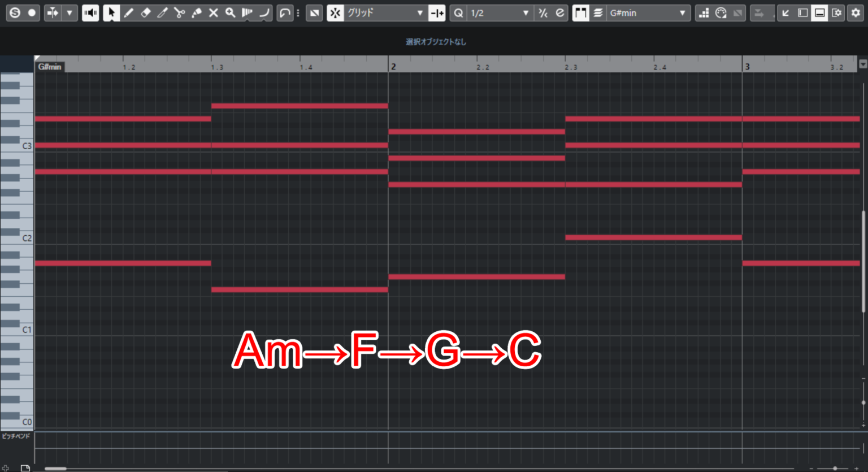The width and height of the screenshot is (868, 472).
Task: Open Set Up Window Layout icon
Action: pyautogui.click(x=836, y=12)
